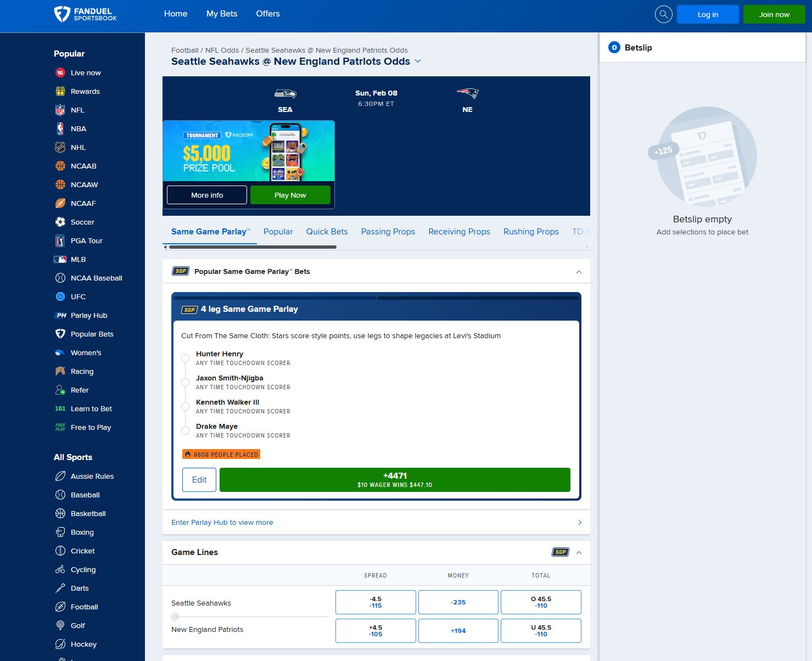Switch to the Receiving Props tab
Screen dimensions: 812x661
(x=460, y=232)
